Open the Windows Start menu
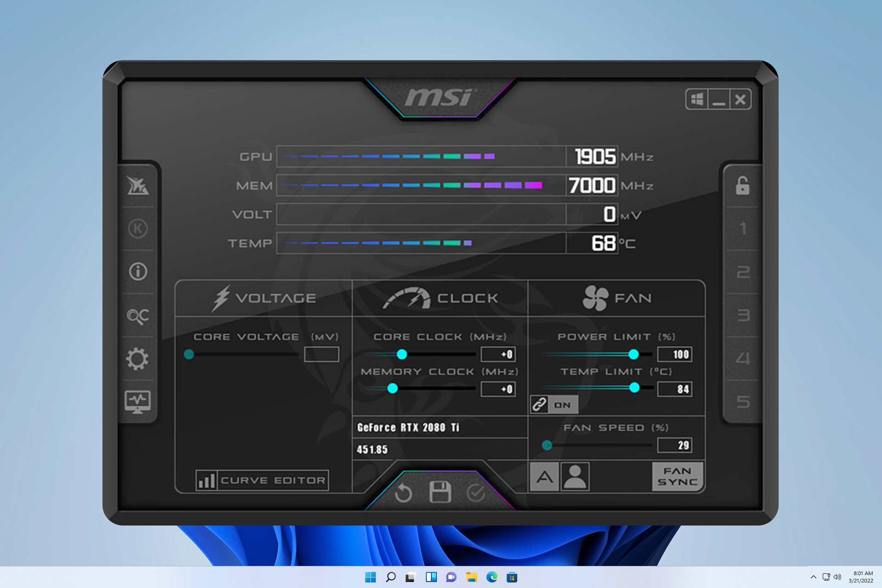Viewport: 882px width, 588px height. (x=370, y=577)
